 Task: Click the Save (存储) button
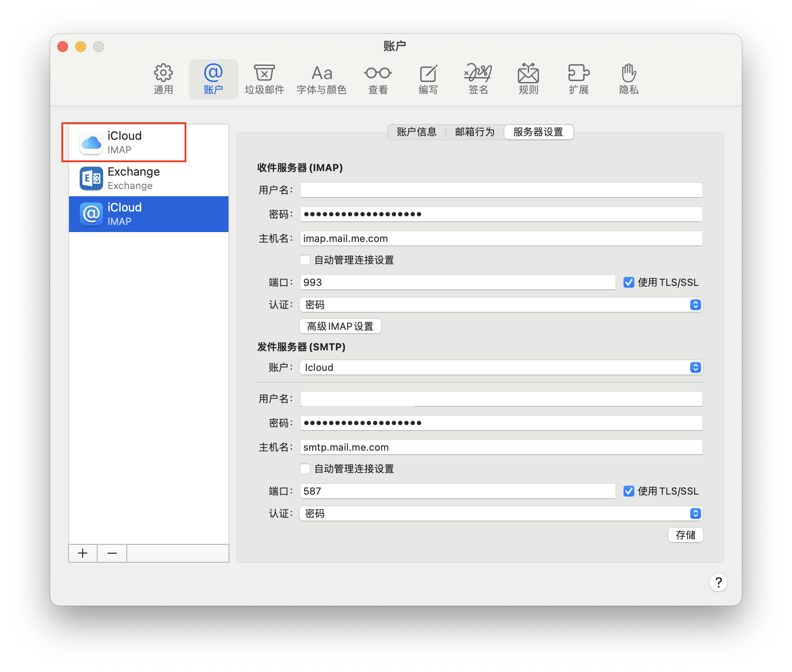point(685,535)
